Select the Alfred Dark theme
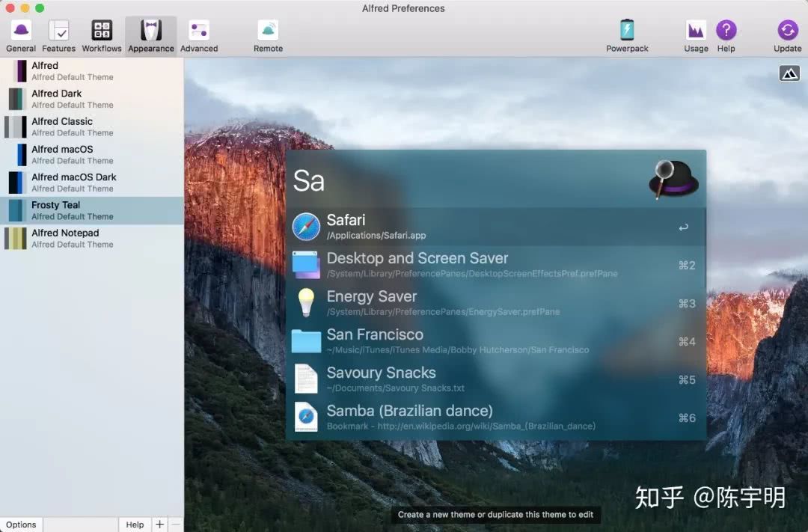The height and width of the screenshot is (532, 808). pyautogui.click(x=92, y=99)
